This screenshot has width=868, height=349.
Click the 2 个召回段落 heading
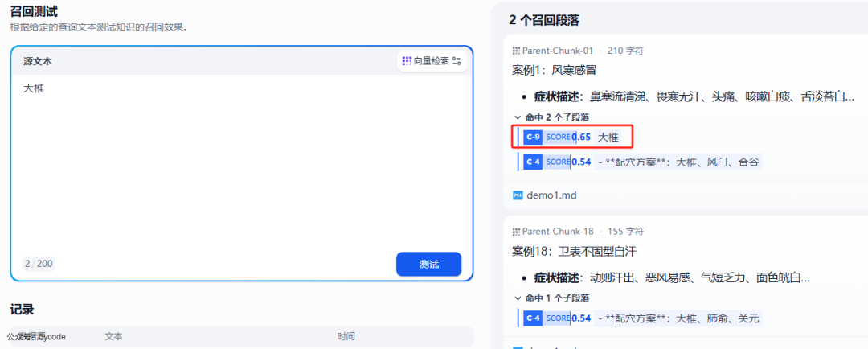pyautogui.click(x=544, y=20)
